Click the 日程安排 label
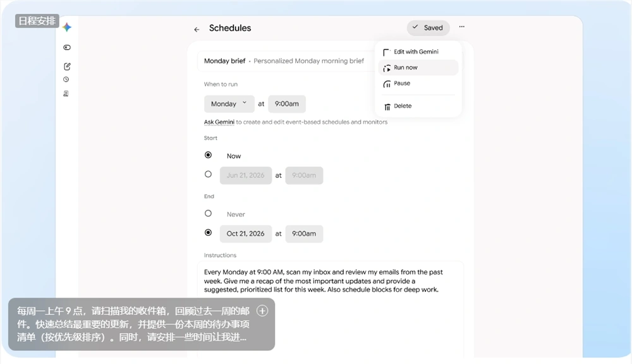The width and height of the screenshot is (632, 364). [x=37, y=21]
